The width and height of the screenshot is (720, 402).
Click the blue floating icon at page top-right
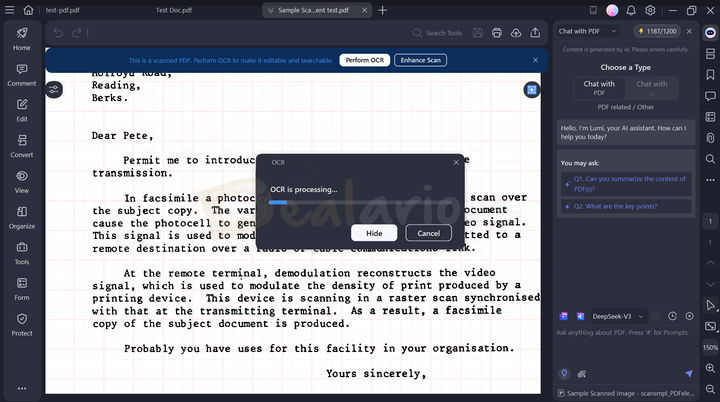coord(532,90)
